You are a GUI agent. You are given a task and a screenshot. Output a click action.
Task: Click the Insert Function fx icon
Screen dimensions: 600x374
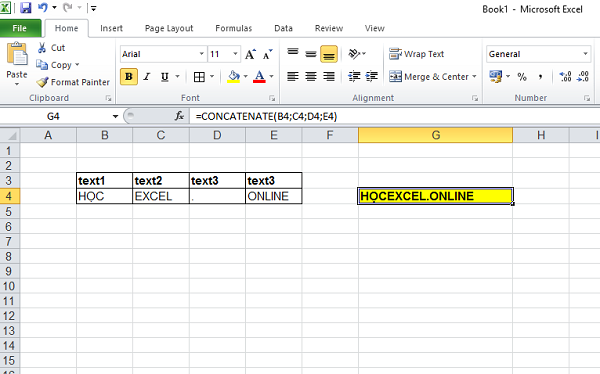point(179,116)
